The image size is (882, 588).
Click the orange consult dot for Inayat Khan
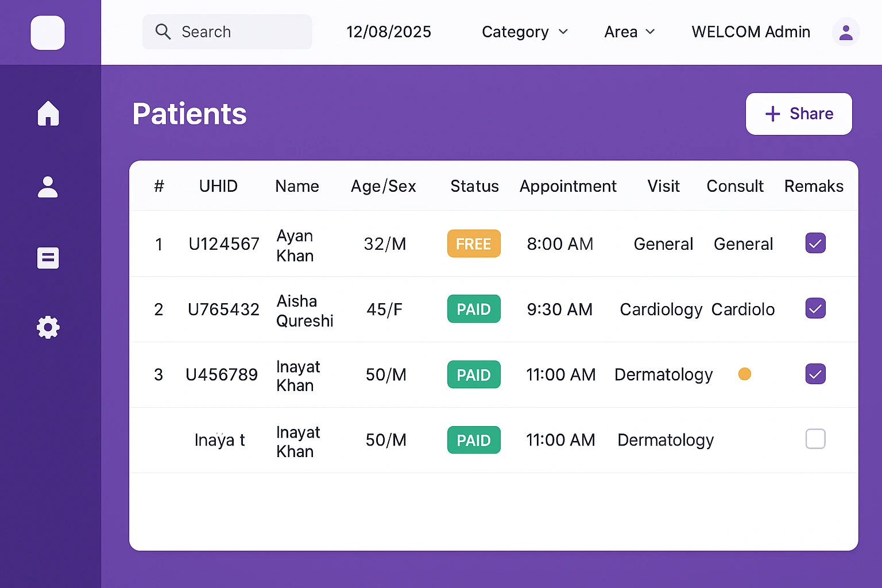click(745, 374)
